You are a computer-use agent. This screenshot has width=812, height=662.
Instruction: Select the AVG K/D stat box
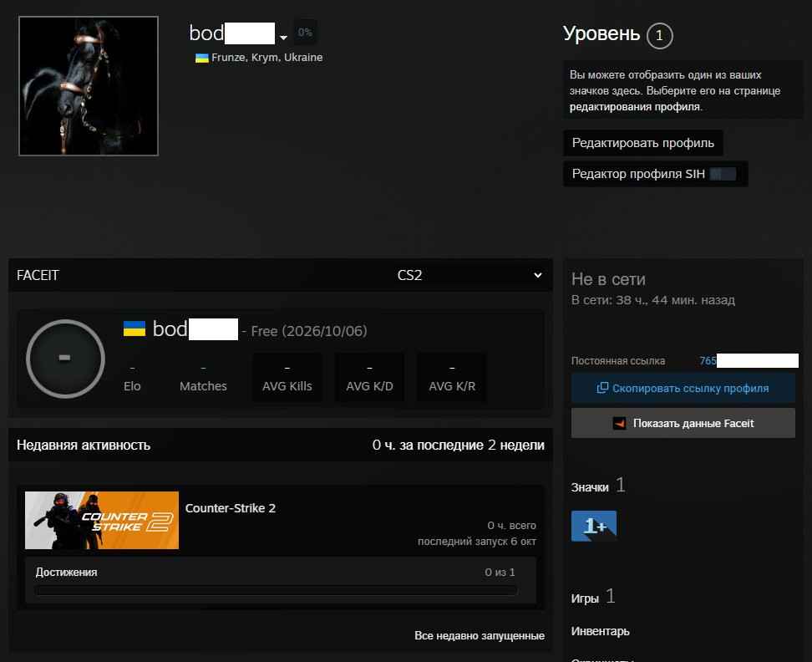(x=369, y=378)
